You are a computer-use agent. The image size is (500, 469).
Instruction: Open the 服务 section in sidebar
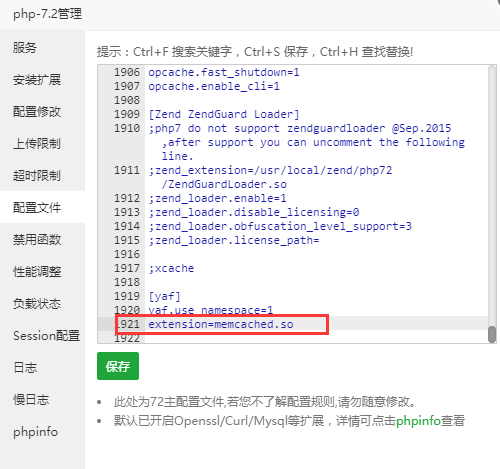25,48
